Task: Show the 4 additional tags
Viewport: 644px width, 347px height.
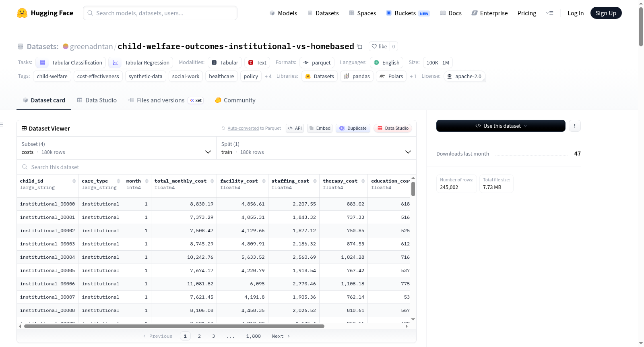Action: click(268, 77)
